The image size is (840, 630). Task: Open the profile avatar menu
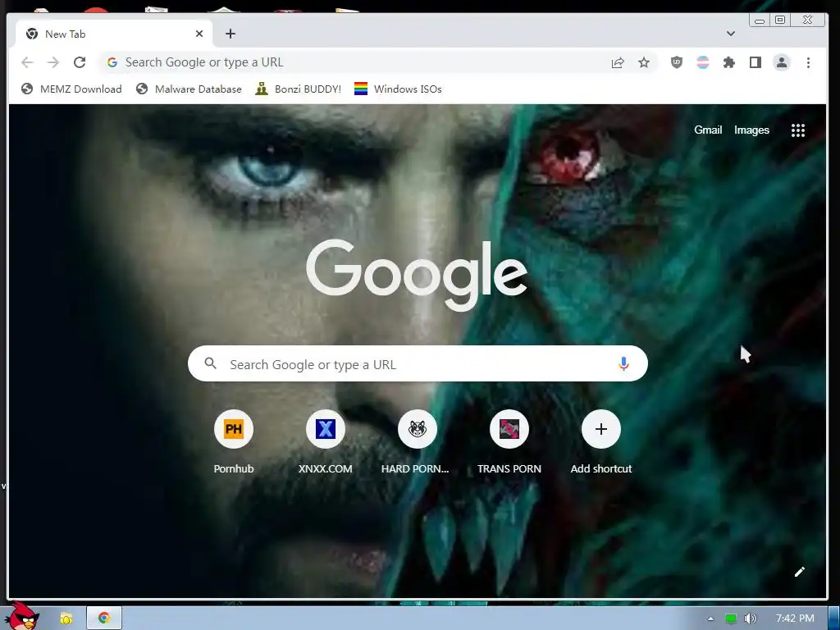tap(782, 62)
